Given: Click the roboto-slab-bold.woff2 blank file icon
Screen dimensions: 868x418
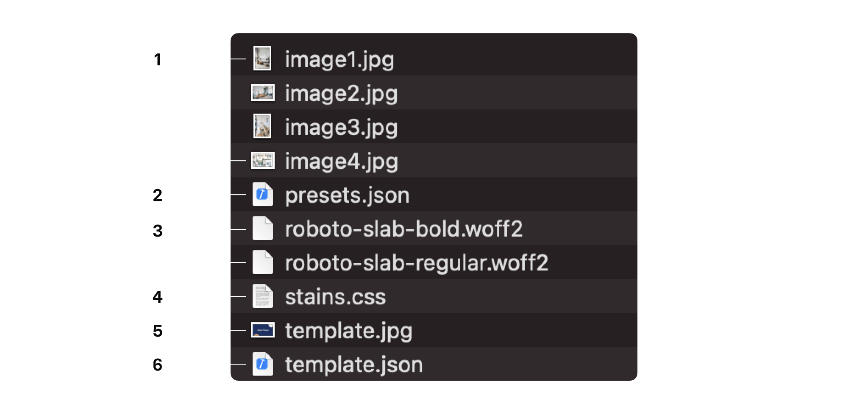Looking at the screenshot, I should click(262, 229).
